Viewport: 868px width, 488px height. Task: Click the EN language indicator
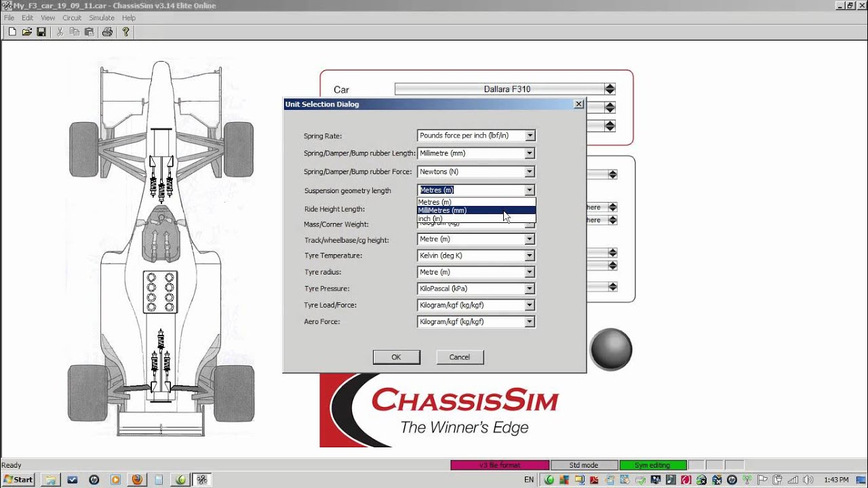tap(529, 480)
